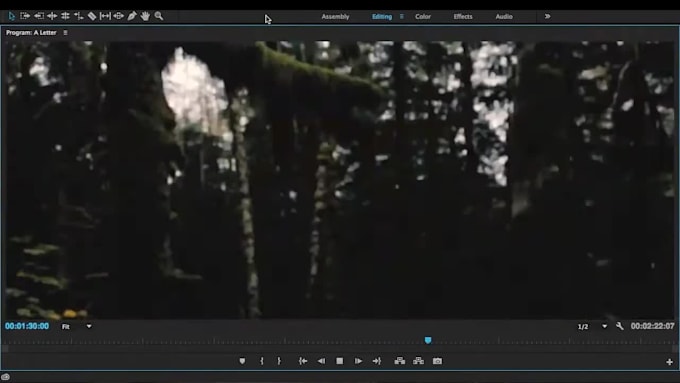
Task: Switch to Effects workspace
Action: [x=463, y=16]
